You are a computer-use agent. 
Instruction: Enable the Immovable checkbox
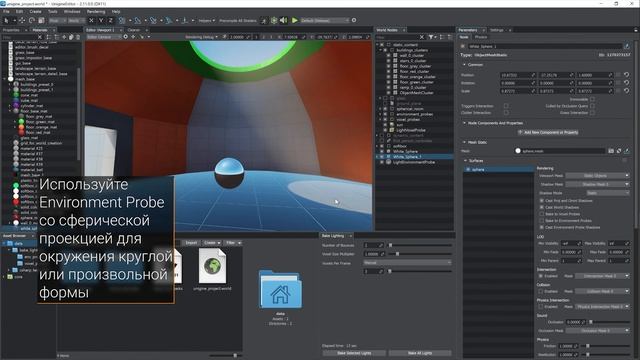[x=592, y=99]
